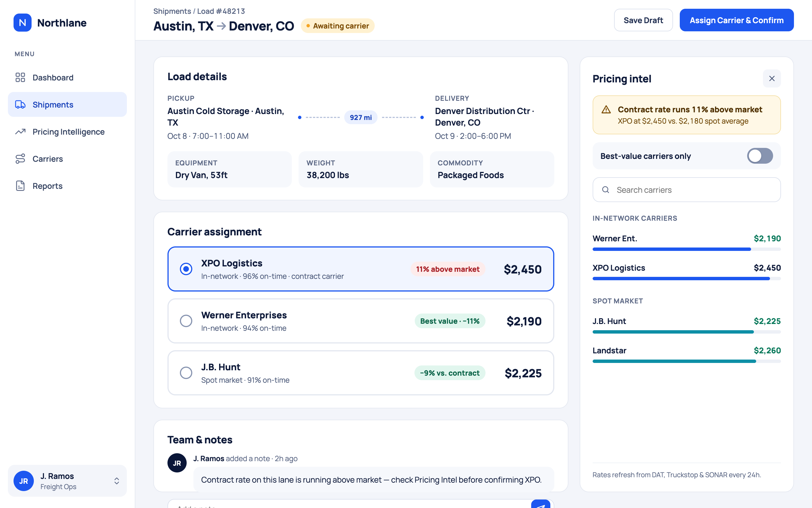812x508 pixels.
Task: Click Assign Carrier & Confirm button
Action: click(736, 20)
